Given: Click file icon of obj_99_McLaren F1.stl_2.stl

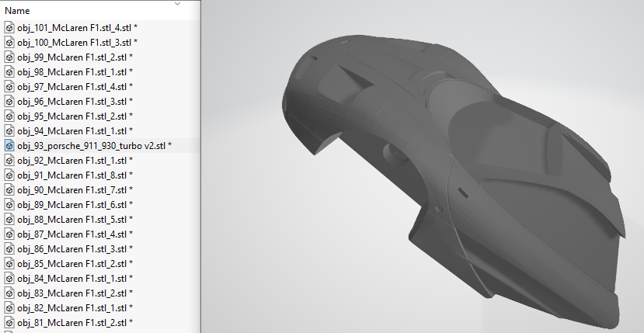Looking at the screenshot, I should tap(9, 57).
